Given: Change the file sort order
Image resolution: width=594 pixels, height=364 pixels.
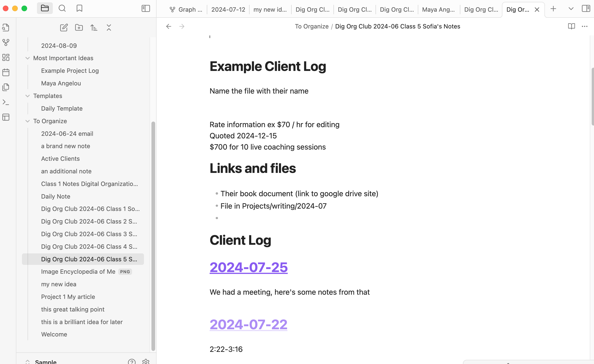Looking at the screenshot, I should (x=94, y=28).
